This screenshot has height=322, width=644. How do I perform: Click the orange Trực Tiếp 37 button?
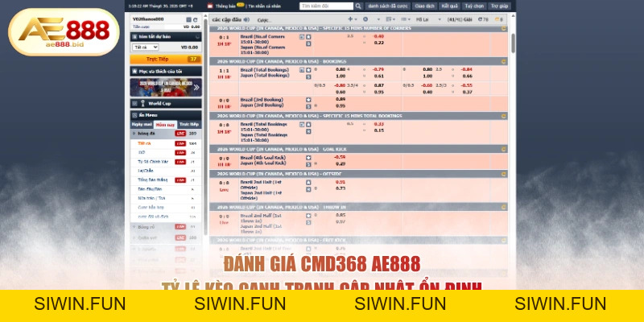(166, 59)
